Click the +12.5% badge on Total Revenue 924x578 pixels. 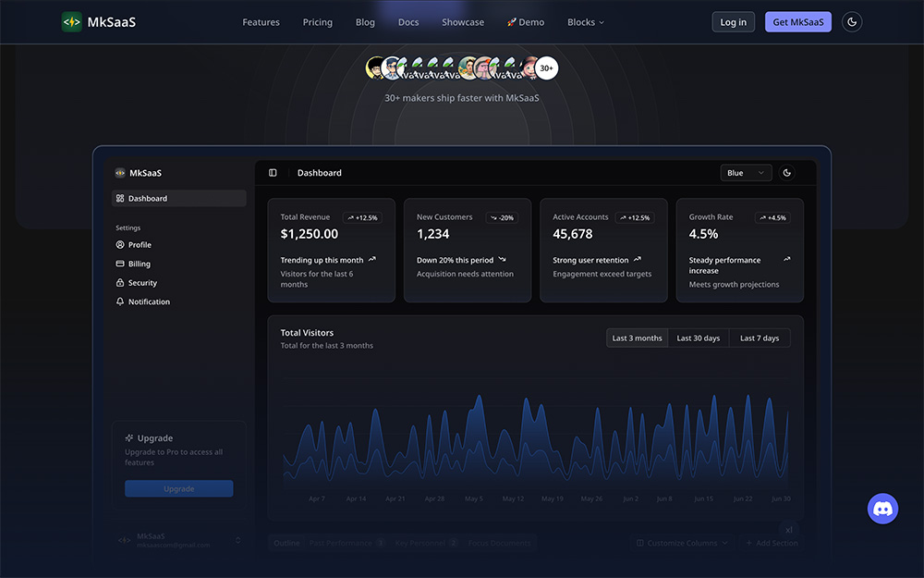362,217
